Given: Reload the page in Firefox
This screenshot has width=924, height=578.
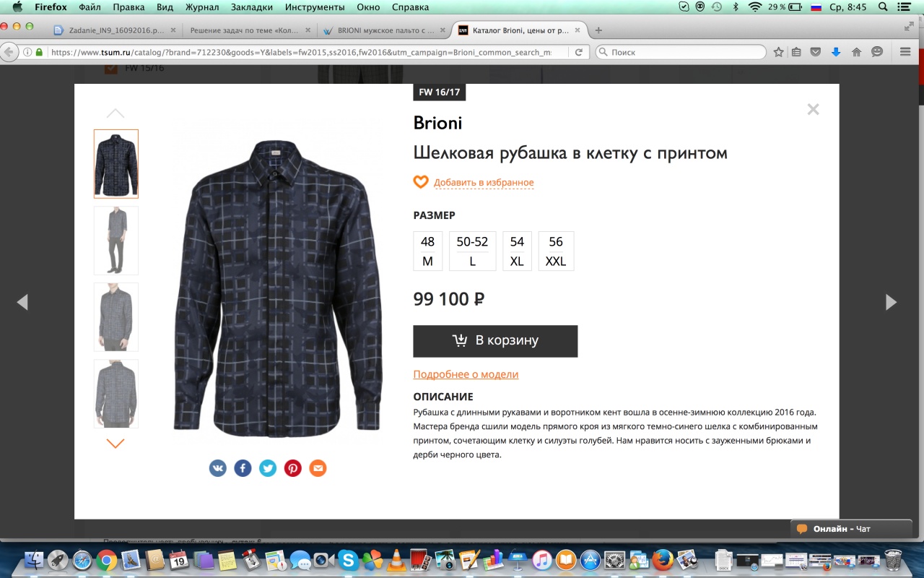Looking at the screenshot, I should tap(578, 52).
